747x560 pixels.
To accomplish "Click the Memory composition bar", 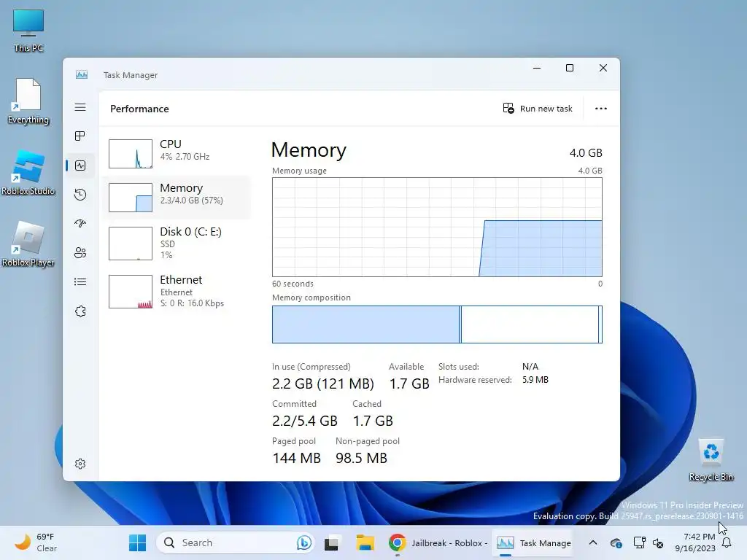I will [437, 324].
